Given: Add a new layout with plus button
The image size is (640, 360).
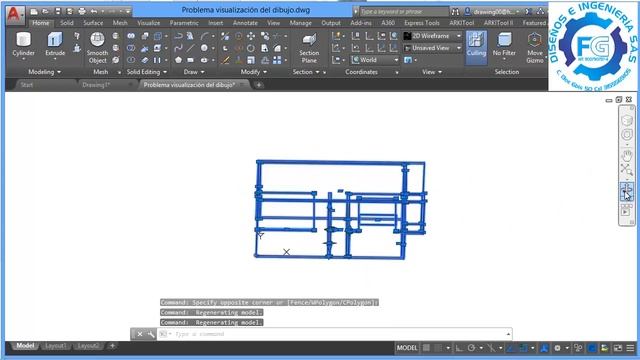Looking at the screenshot, I should 112,346.
